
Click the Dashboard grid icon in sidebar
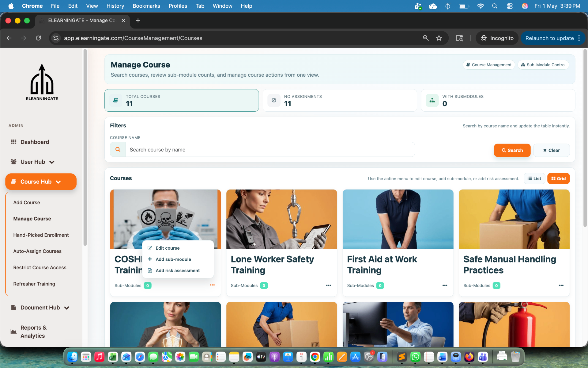pyautogui.click(x=13, y=142)
